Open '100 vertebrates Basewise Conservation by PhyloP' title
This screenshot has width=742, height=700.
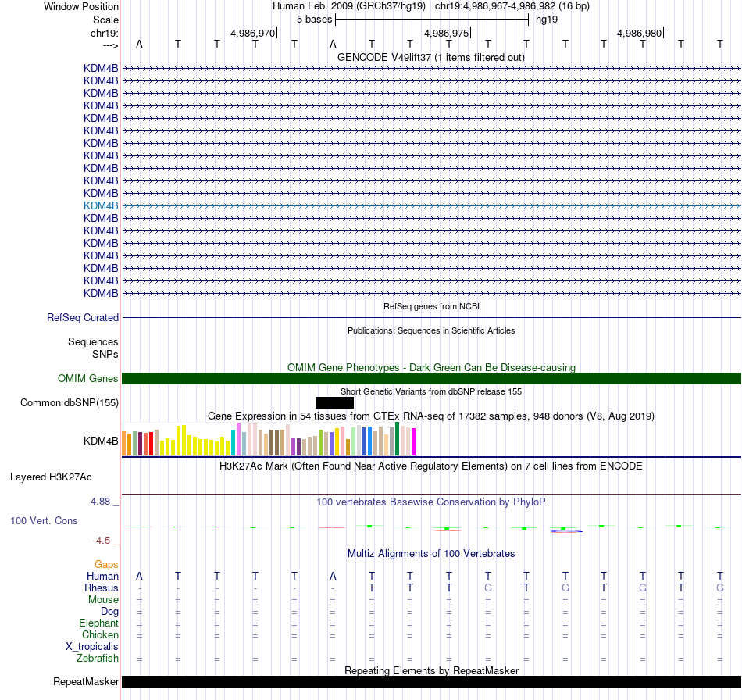pyautogui.click(x=431, y=502)
